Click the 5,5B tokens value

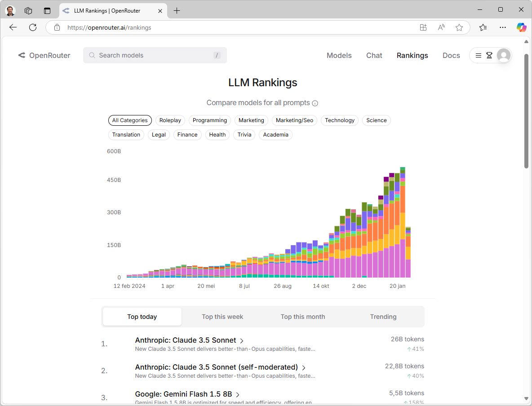pyautogui.click(x=407, y=393)
